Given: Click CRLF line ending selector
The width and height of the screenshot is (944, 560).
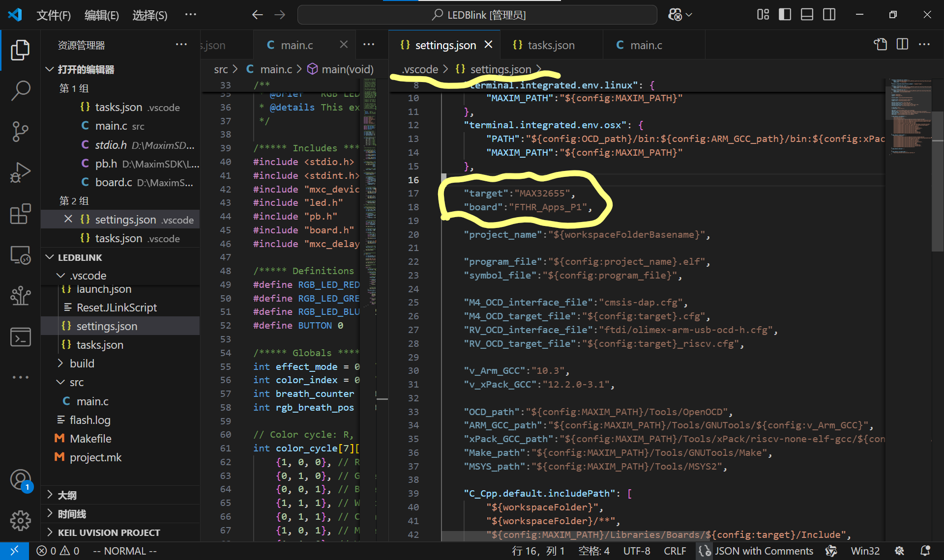Looking at the screenshot, I should pyautogui.click(x=675, y=551).
